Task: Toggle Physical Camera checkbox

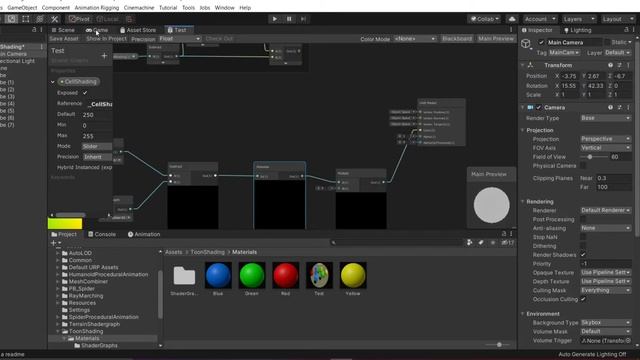Action: point(583,166)
